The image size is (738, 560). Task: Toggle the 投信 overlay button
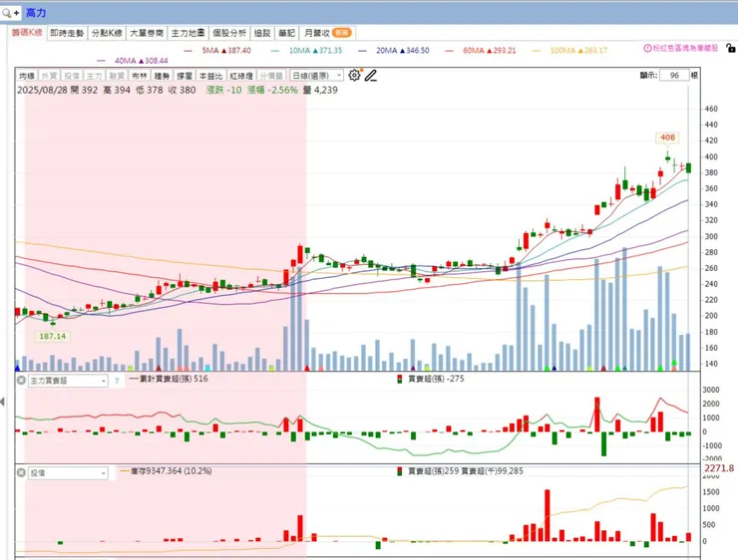pyautogui.click(x=72, y=76)
